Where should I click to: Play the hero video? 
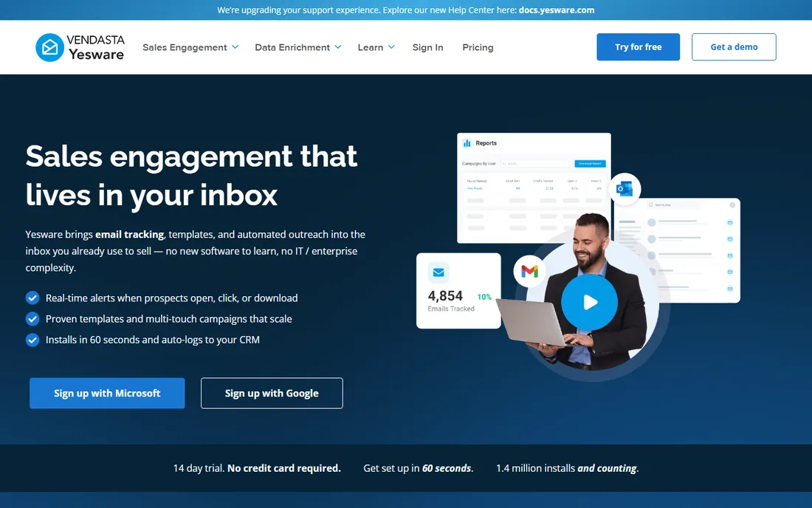(x=589, y=302)
